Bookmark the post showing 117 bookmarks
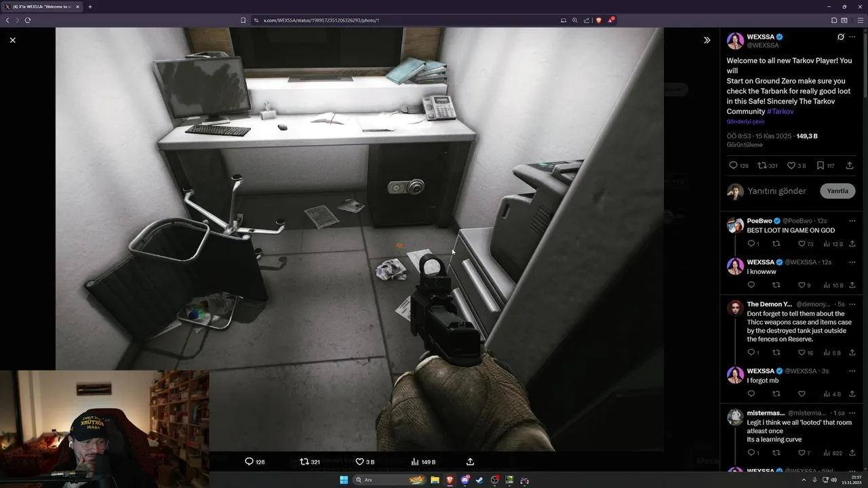This screenshot has height=488, width=868. [821, 165]
